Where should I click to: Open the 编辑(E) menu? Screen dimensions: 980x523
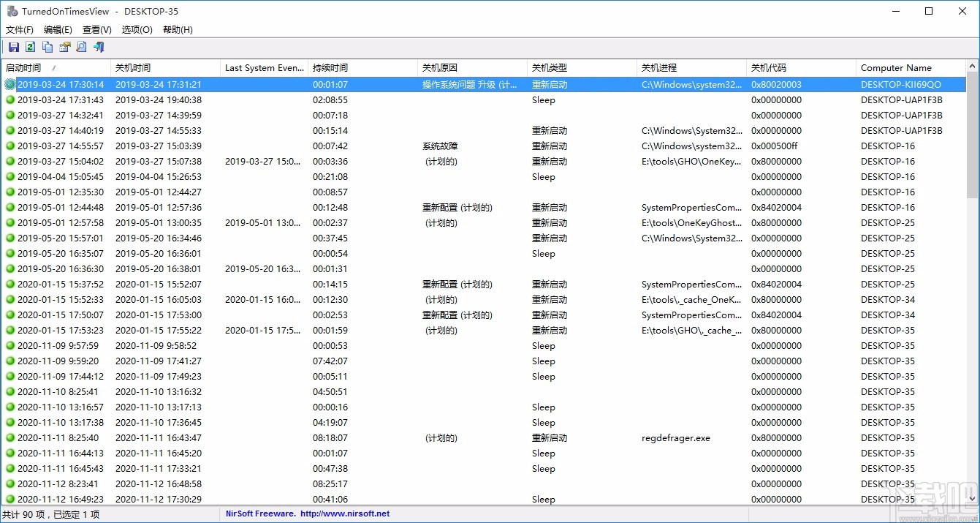pos(58,29)
